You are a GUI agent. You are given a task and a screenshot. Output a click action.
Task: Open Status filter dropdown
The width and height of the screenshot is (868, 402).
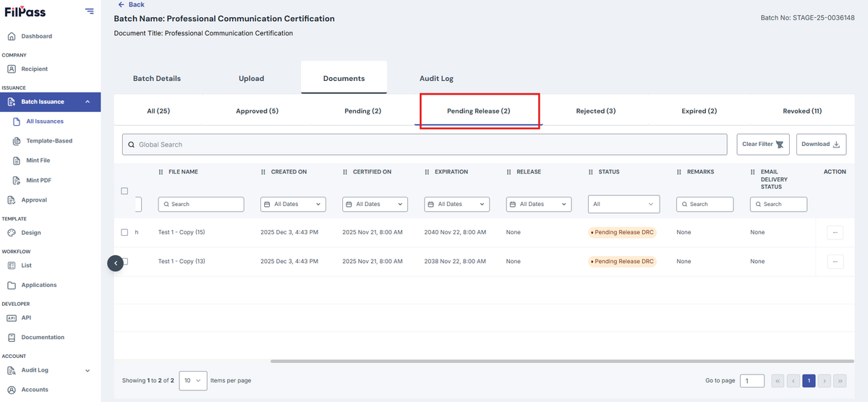[x=624, y=204]
